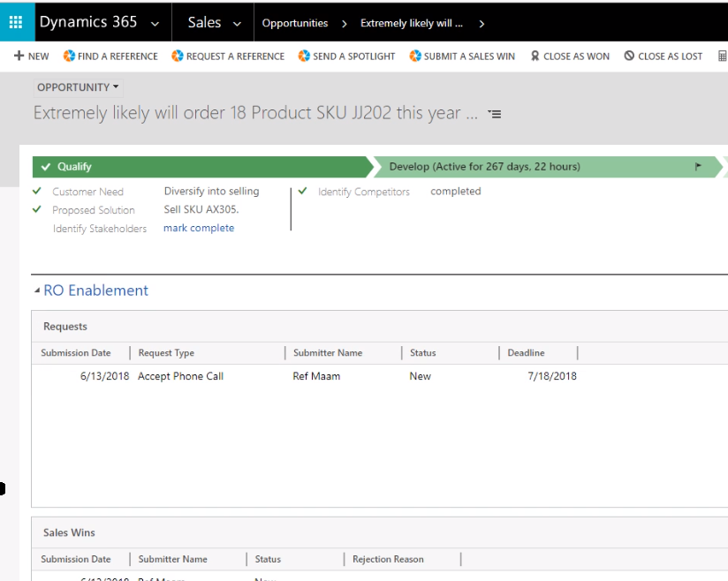Screen dimensions: 728x581
Task: Open the app launcher waffle icon
Action: [16, 22]
